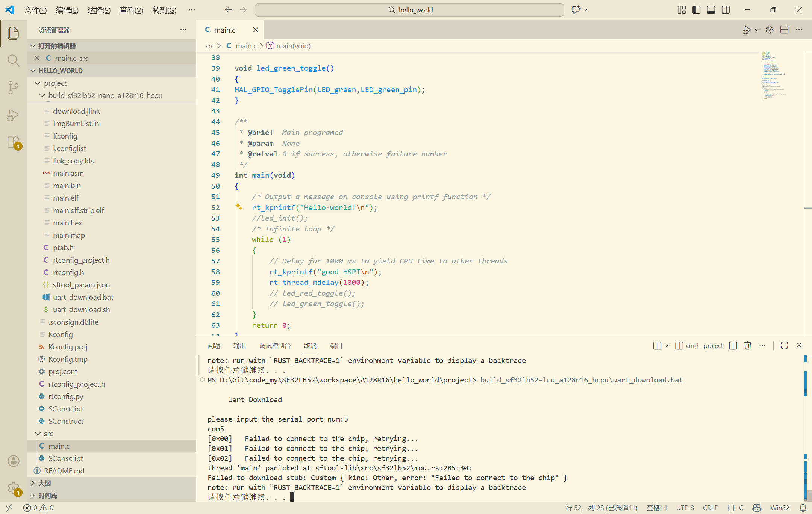The image size is (812, 514).
Task: Open the Search view in the activity bar
Action: [13, 60]
